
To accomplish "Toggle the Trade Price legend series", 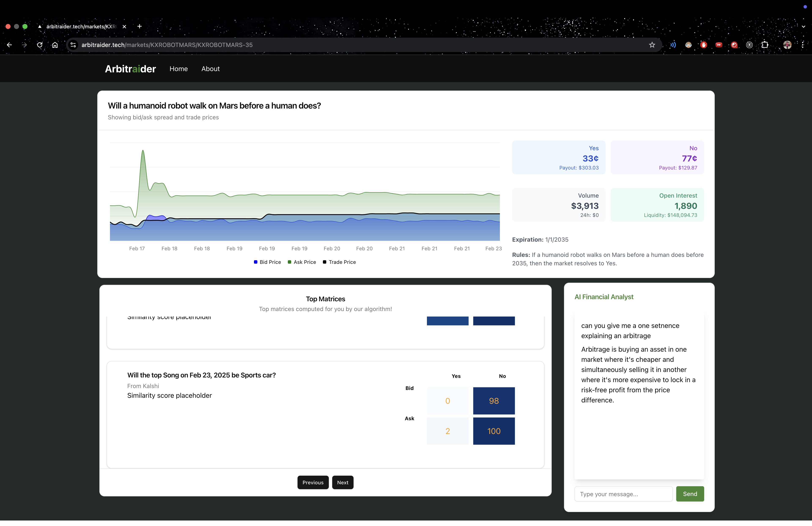I will pos(339,262).
